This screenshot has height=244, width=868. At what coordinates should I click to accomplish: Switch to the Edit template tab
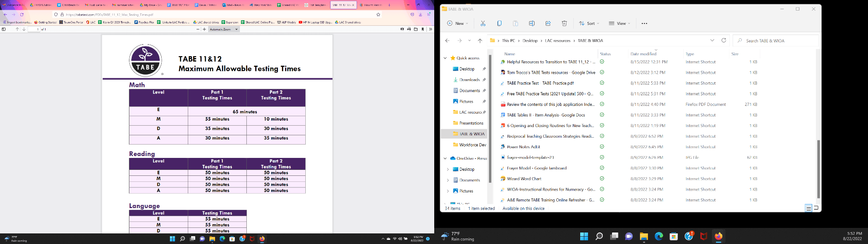point(315,5)
